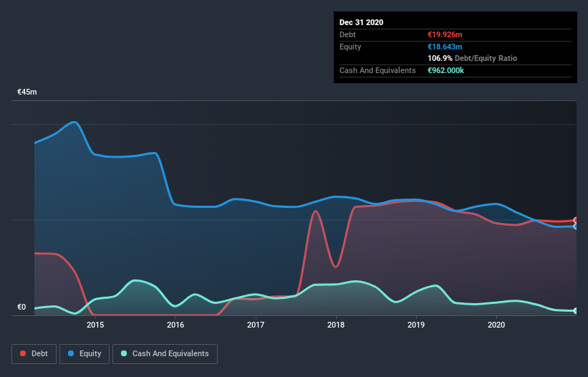Image resolution: width=588 pixels, height=377 pixels.
Task: Click the 2015 x-axis label
Action: tap(95, 325)
